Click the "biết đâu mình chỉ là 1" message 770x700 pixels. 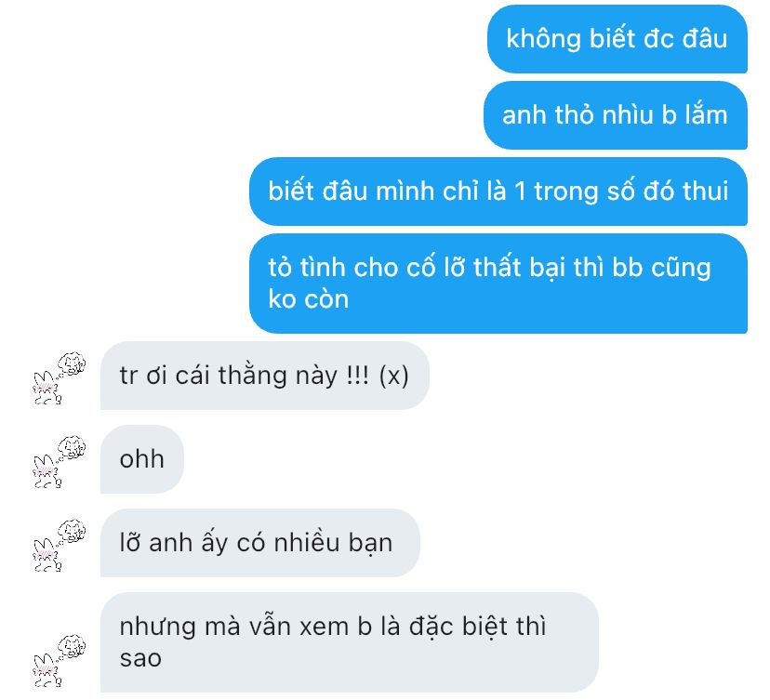[x=498, y=192]
